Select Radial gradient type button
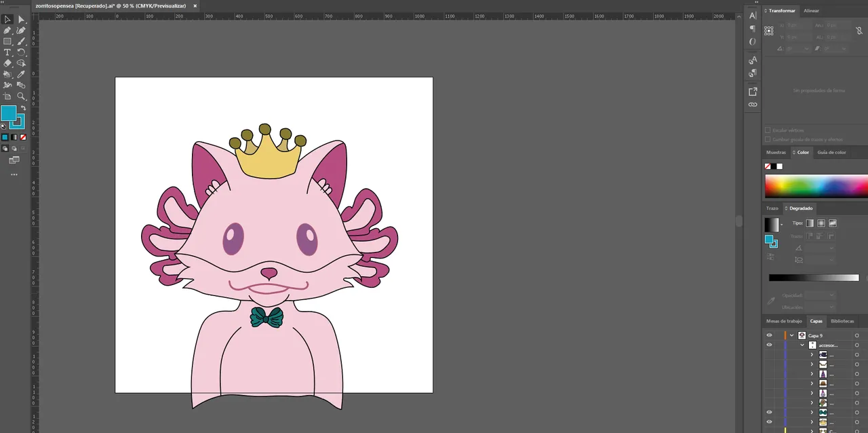 coord(821,223)
